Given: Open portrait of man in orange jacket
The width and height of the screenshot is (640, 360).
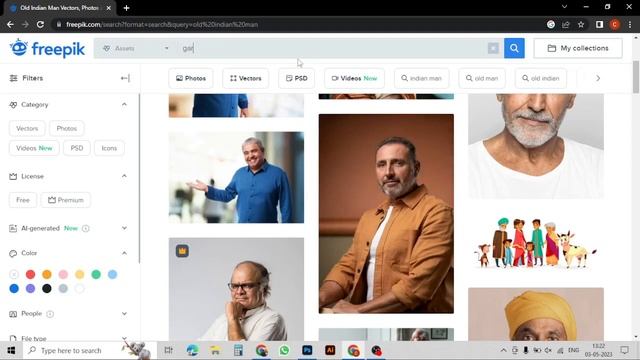Looking at the screenshot, I should coord(386,214).
